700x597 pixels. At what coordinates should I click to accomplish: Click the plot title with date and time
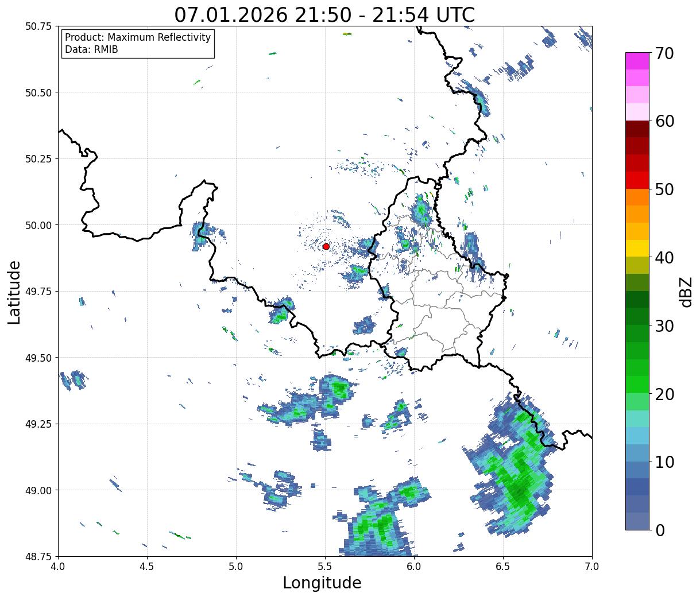tap(325, 14)
